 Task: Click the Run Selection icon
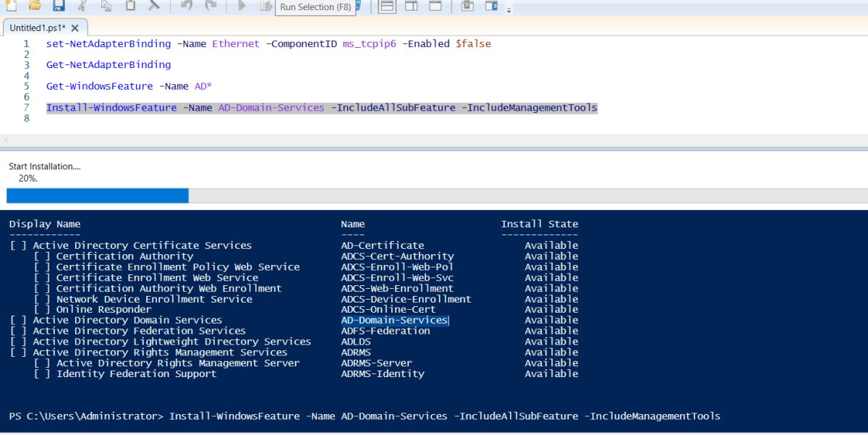(265, 6)
